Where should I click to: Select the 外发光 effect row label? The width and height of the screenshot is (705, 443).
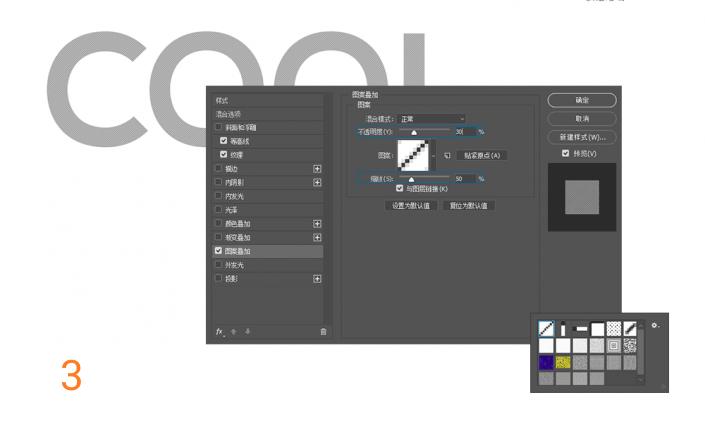point(234,265)
